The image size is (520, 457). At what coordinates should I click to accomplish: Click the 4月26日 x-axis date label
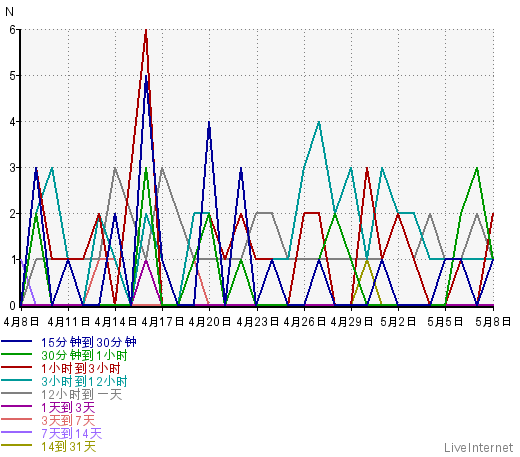(x=304, y=322)
